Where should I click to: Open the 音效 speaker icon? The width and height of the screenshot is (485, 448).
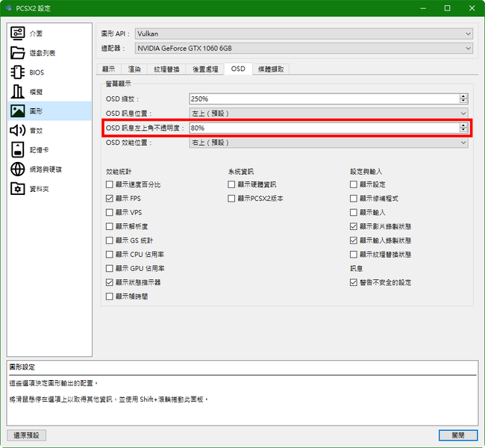point(17,131)
